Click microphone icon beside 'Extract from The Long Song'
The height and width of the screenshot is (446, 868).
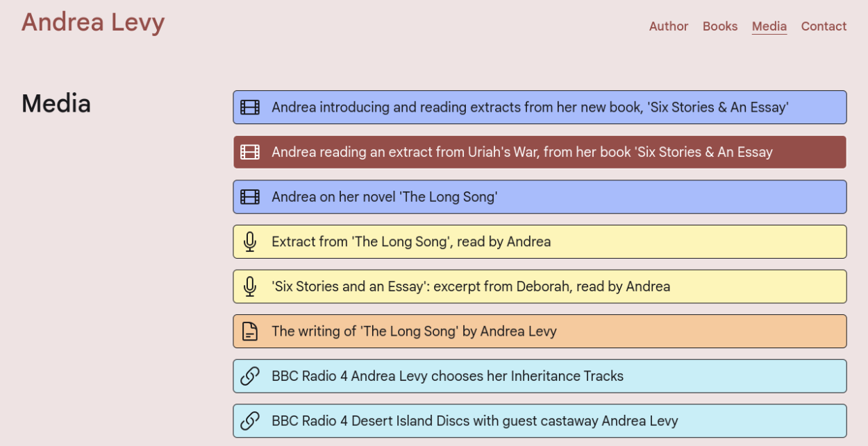tap(250, 242)
